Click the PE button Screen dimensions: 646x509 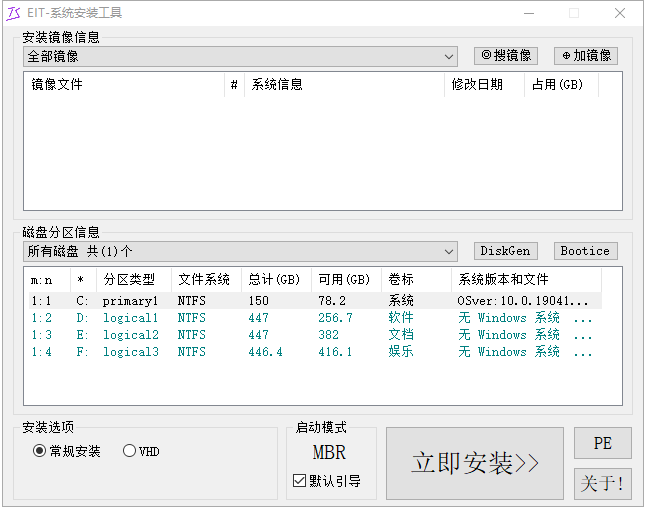(x=603, y=443)
